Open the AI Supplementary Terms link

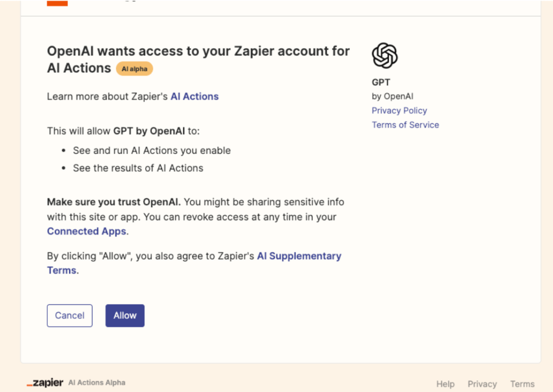299,256
